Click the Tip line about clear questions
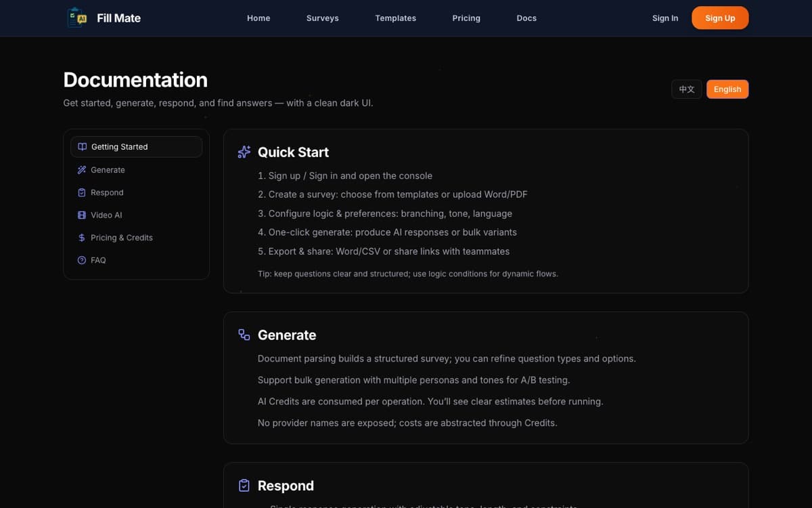Image resolution: width=812 pixels, height=508 pixels. click(408, 274)
